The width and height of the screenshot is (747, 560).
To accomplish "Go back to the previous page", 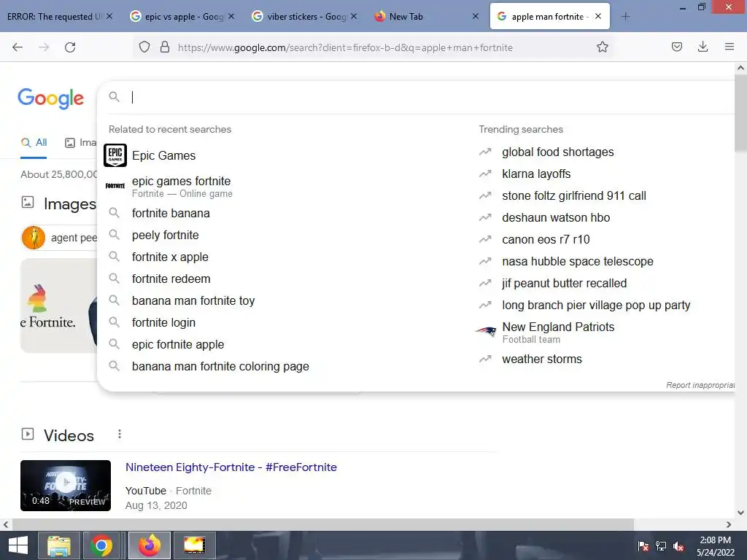I will (x=18, y=47).
